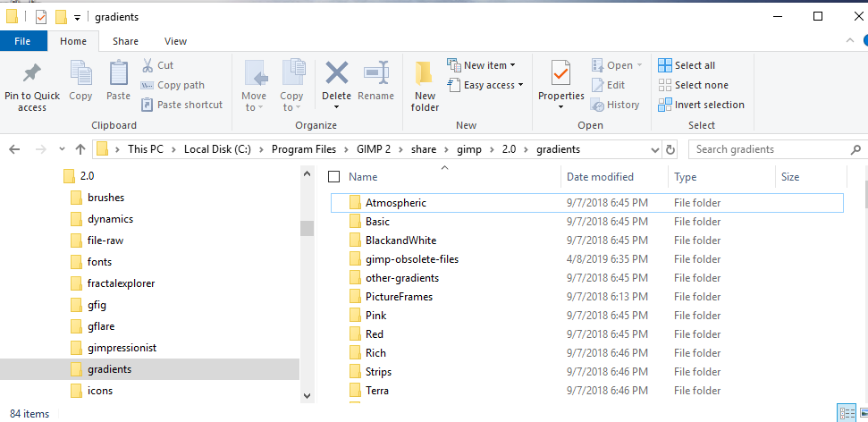Click the Cut scissors icon
Viewport: 868px width, 422px height.
[x=147, y=65]
